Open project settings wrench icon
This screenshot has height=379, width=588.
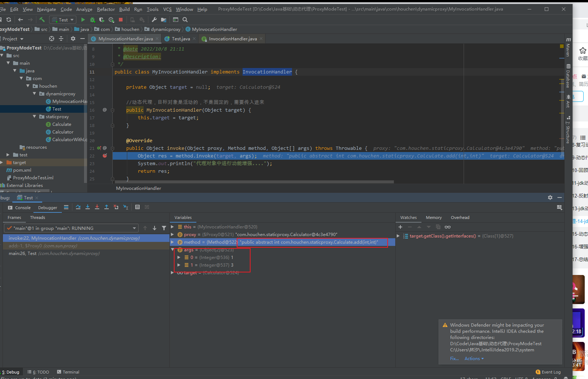coord(154,20)
